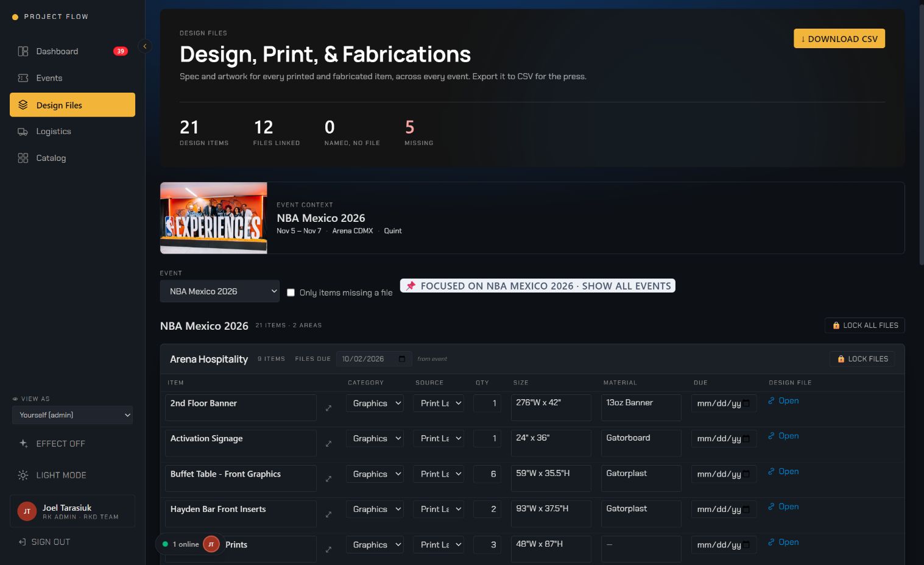Click the JT avatar in the online indicator

[x=211, y=544]
